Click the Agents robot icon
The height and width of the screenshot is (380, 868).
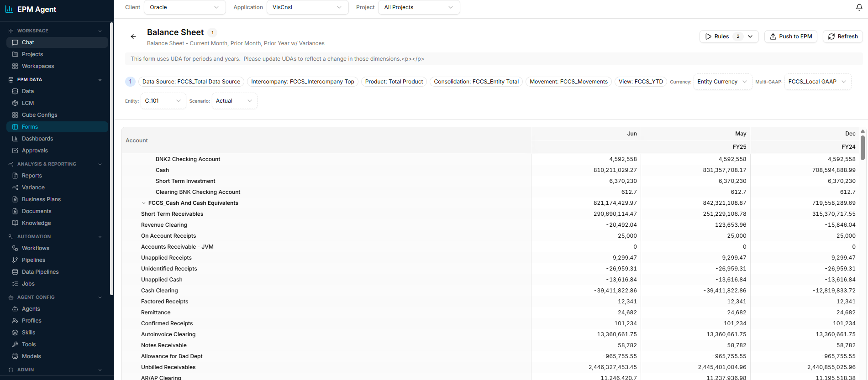[15, 309]
